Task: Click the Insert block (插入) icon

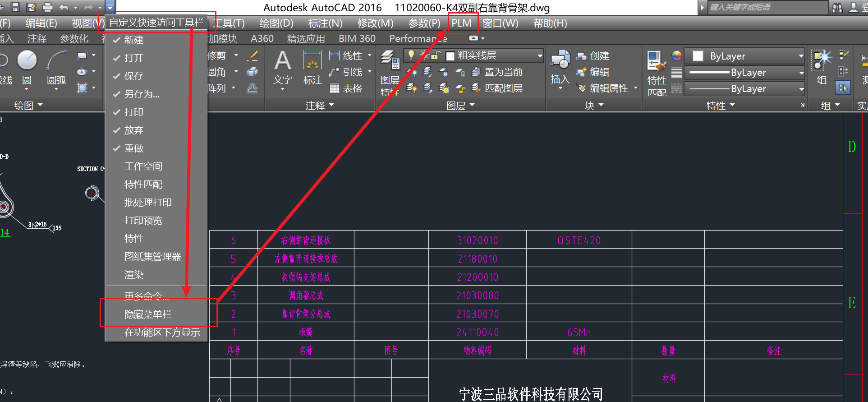Action: (x=560, y=68)
